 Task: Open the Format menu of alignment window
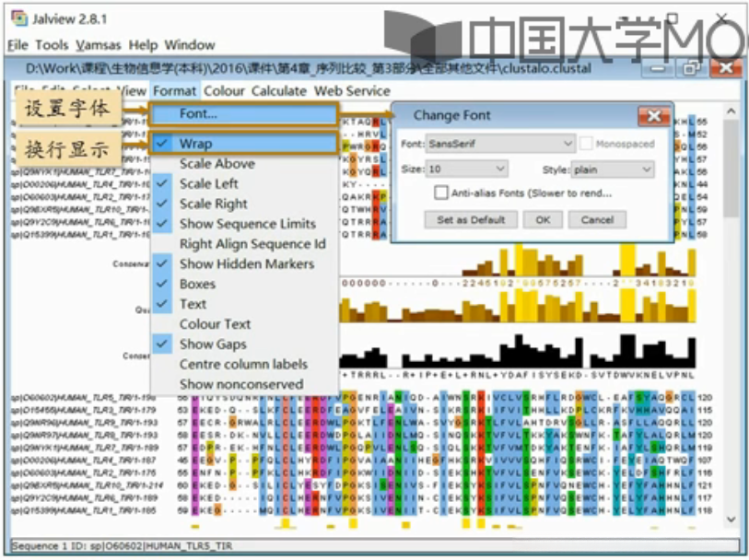[x=175, y=90]
